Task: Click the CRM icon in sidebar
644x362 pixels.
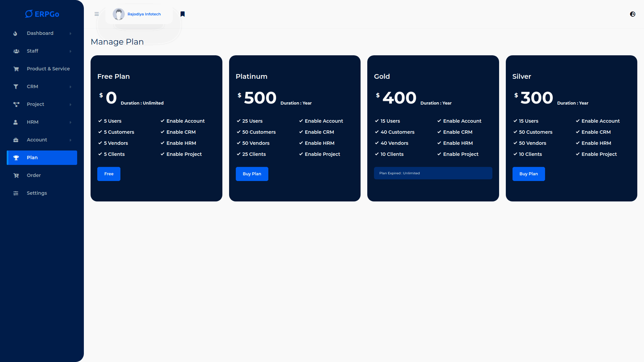Action: 15,86
